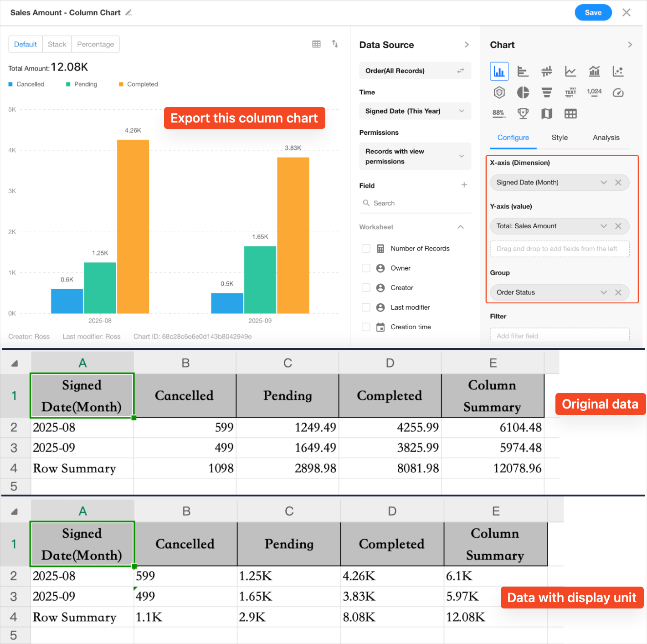647x644 pixels.
Task: Select the pie chart type icon
Action: pos(523,92)
